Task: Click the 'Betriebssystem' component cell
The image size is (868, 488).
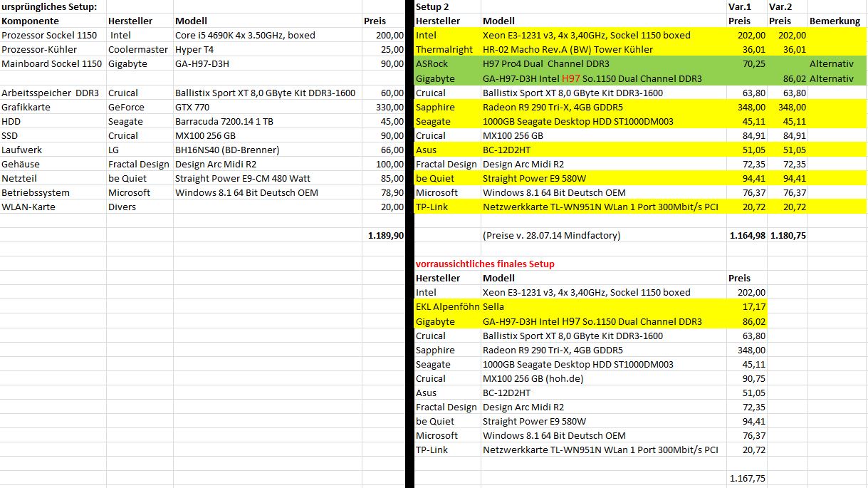Action: [x=53, y=192]
